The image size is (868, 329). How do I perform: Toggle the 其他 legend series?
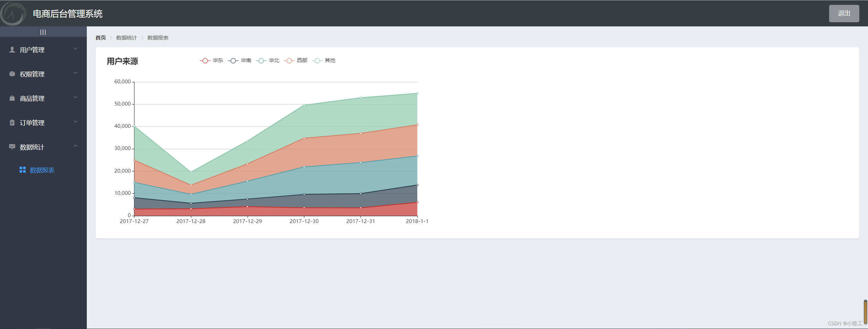coord(324,60)
